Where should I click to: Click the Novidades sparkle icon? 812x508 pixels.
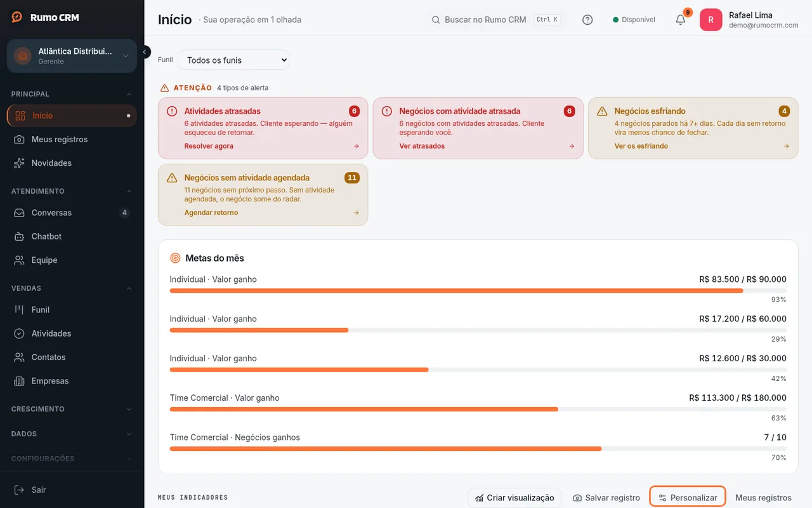(20, 163)
